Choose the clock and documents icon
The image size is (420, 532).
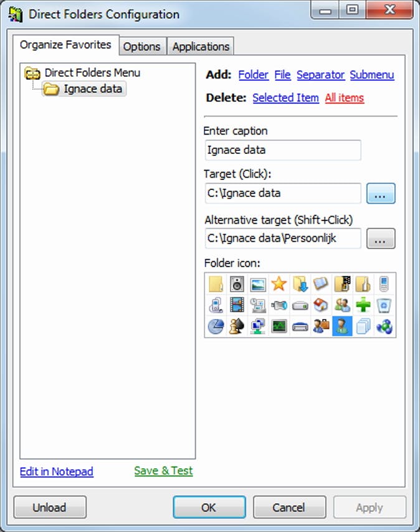pos(258,305)
